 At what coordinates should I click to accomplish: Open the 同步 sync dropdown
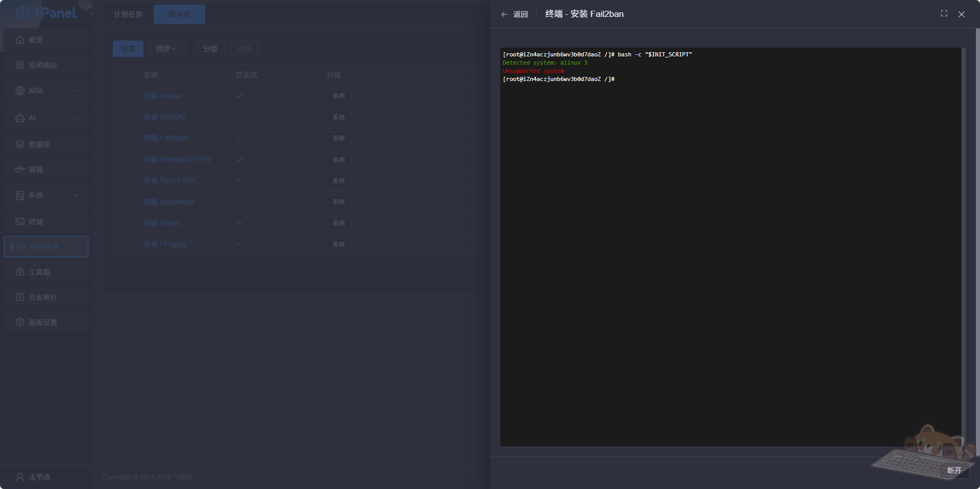point(166,49)
